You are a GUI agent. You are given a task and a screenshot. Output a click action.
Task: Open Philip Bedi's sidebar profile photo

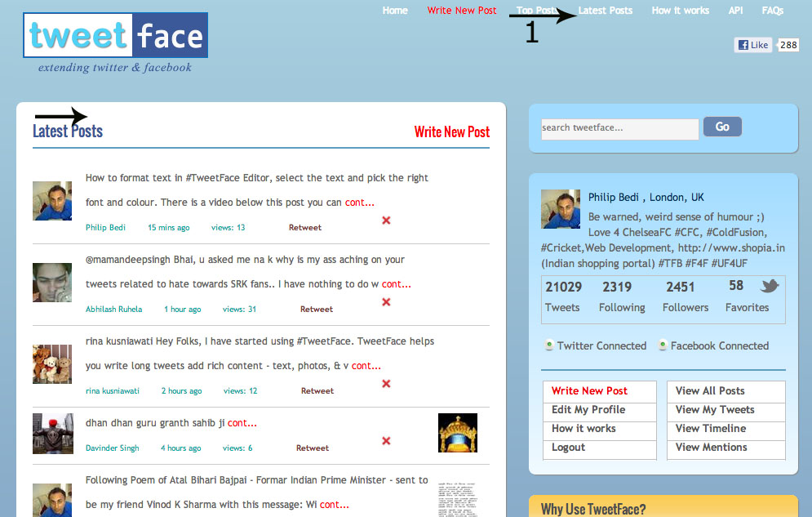tap(561, 209)
